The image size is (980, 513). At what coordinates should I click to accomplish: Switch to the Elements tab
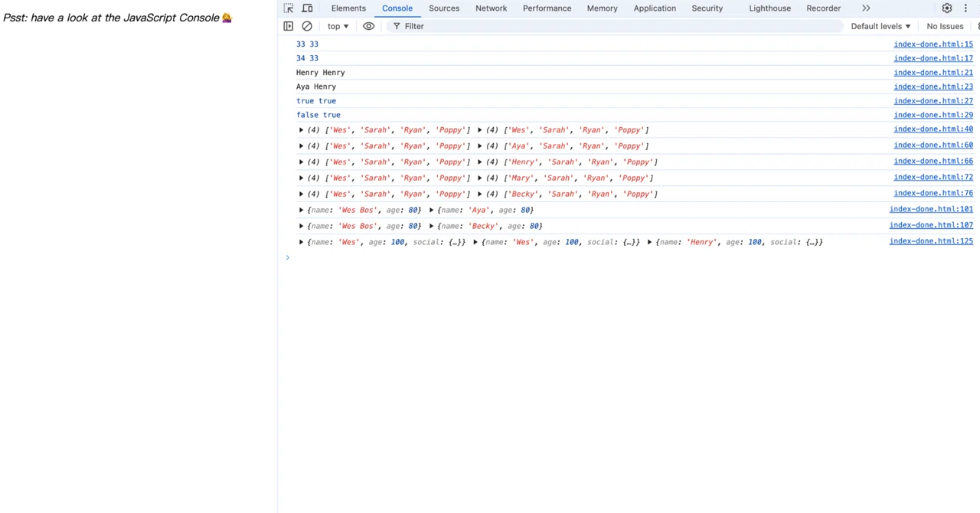(x=348, y=8)
